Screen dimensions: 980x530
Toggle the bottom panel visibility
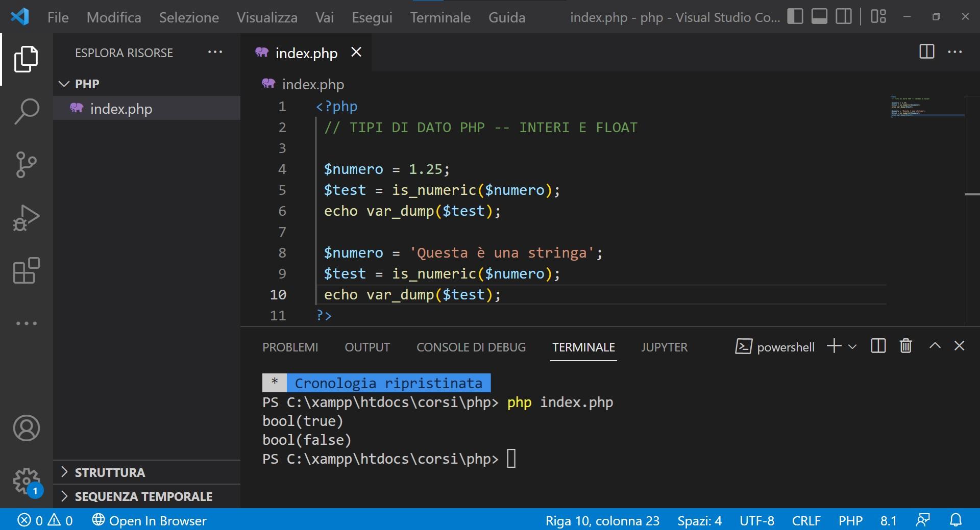819,17
